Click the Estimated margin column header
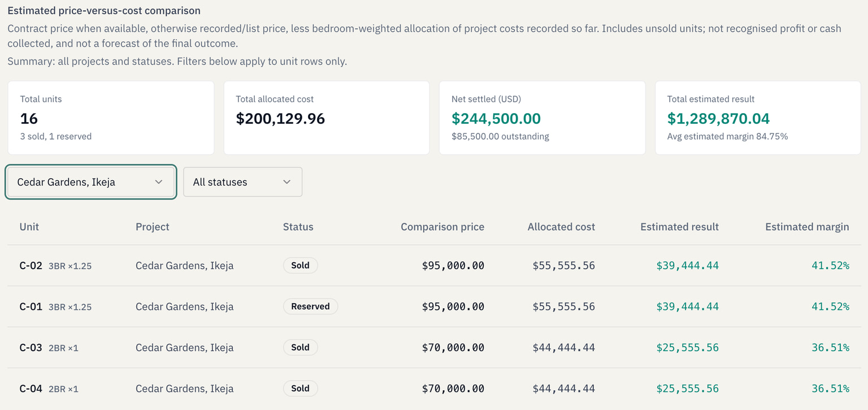This screenshot has height=410, width=868. [807, 227]
